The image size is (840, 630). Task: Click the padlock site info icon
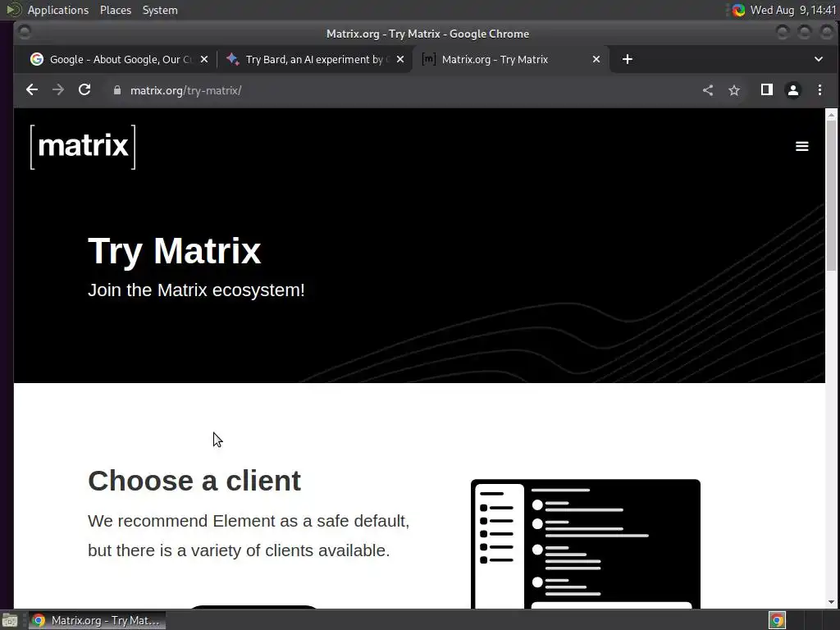pyautogui.click(x=117, y=90)
